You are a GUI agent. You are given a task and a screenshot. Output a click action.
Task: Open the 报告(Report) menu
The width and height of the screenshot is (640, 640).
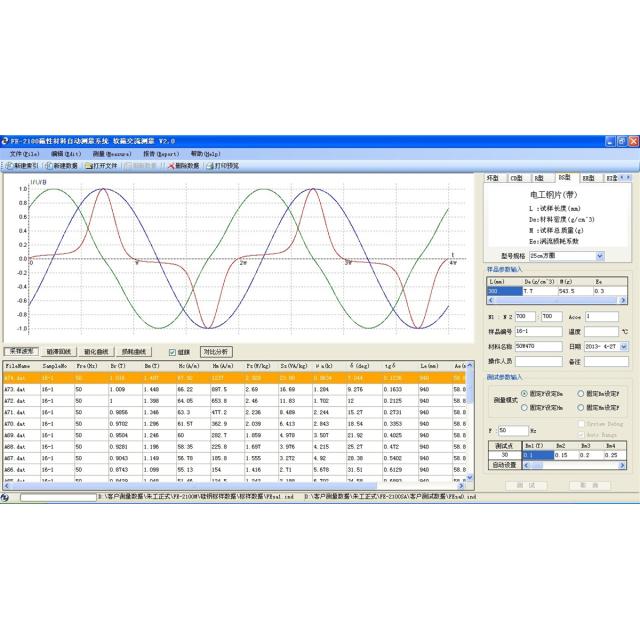point(161,154)
